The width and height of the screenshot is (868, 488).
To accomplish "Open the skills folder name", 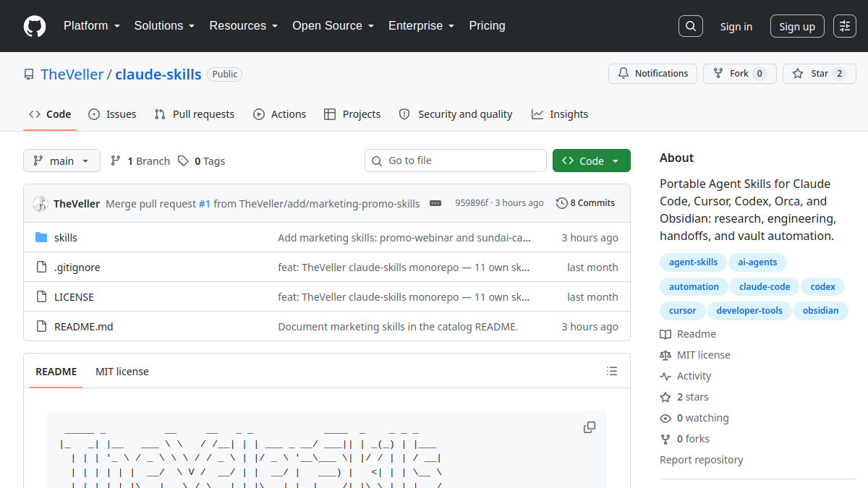I will click(x=66, y=238).
